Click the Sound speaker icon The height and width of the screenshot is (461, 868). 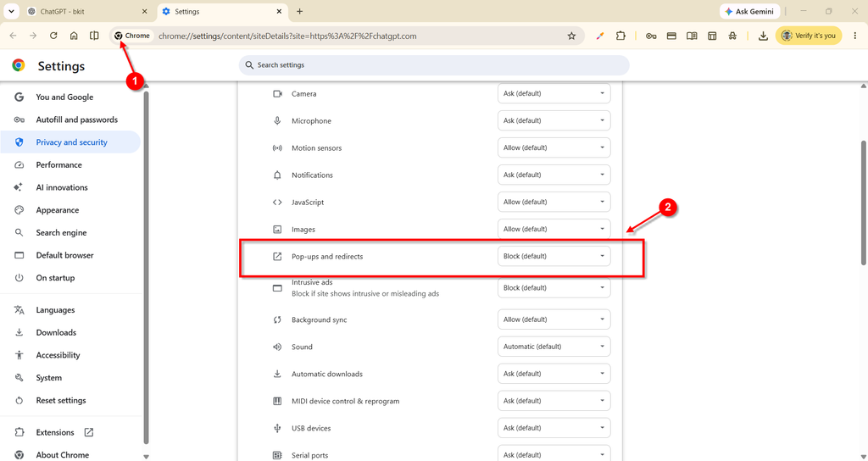[x=277, y=347]
